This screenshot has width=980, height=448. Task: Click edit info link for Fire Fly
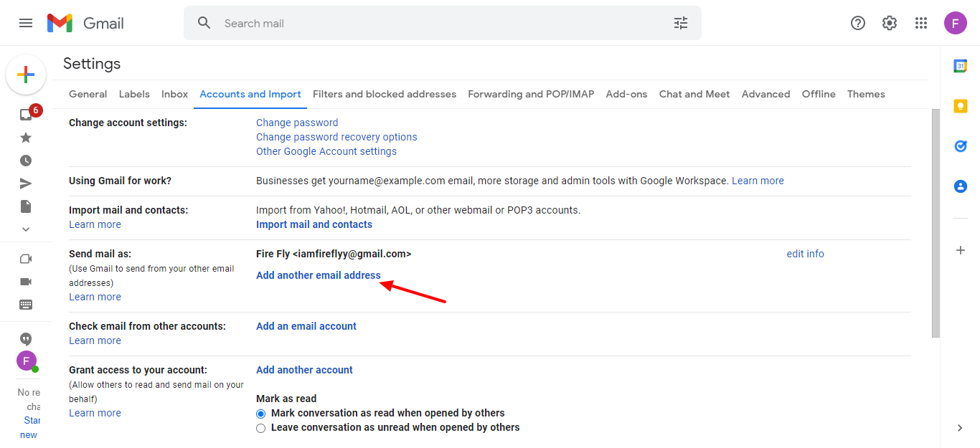[x=805, y=254]
